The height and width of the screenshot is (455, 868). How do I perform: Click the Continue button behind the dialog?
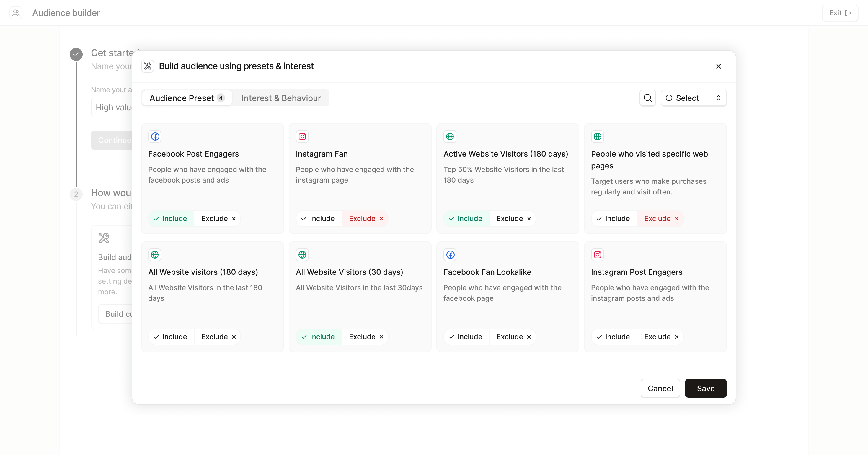112,140
